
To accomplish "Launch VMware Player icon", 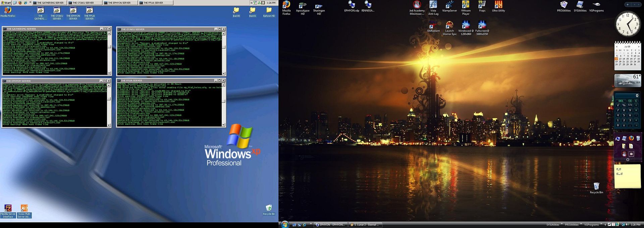I will 466,8.
